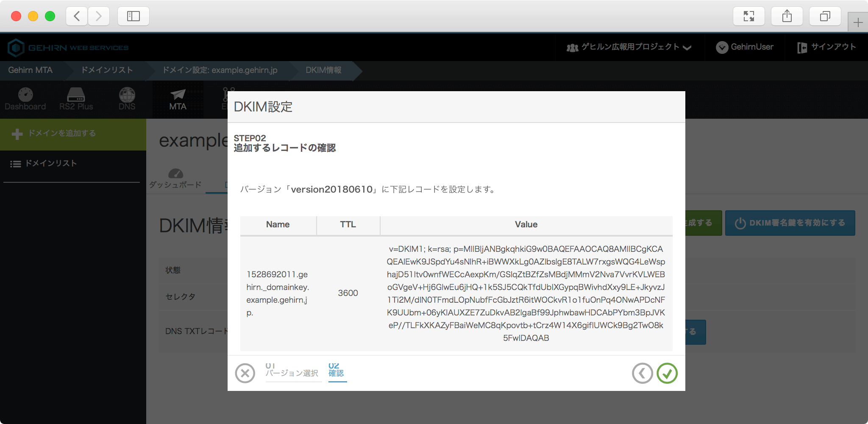The image size is (868, 424).
Task: Navigate to Gehirn MTA breadcrumb
Action: 31,70
